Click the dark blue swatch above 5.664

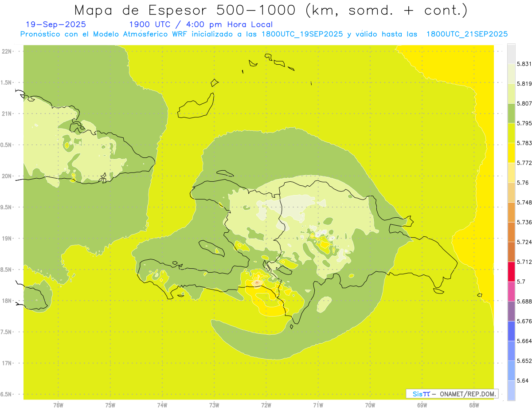coord(511,331)
